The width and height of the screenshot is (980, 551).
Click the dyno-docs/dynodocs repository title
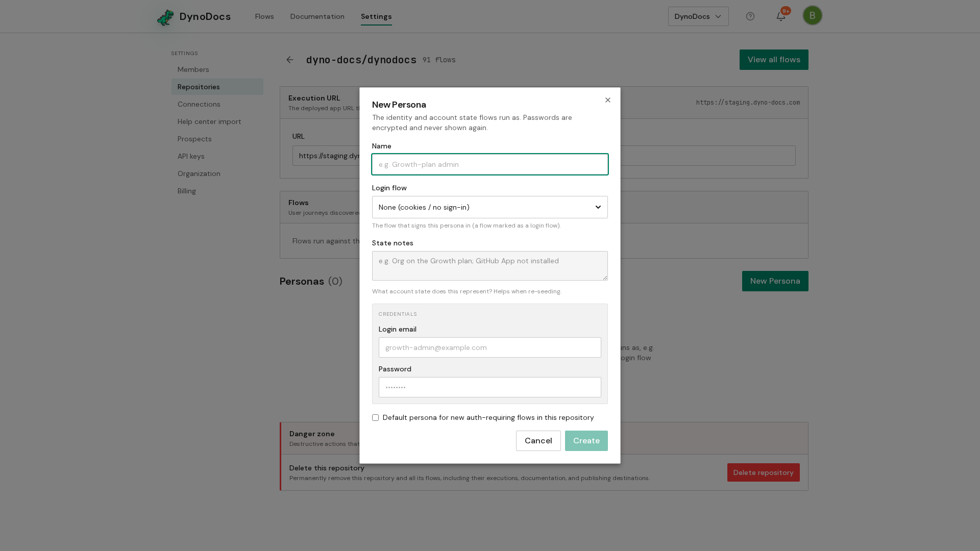[x=361, y=60]
